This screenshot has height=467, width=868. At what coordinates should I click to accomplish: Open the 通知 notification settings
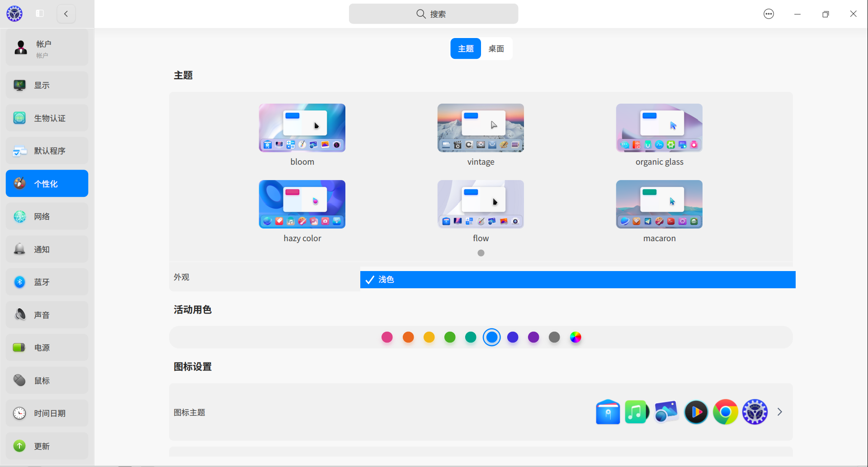point(47,249)
